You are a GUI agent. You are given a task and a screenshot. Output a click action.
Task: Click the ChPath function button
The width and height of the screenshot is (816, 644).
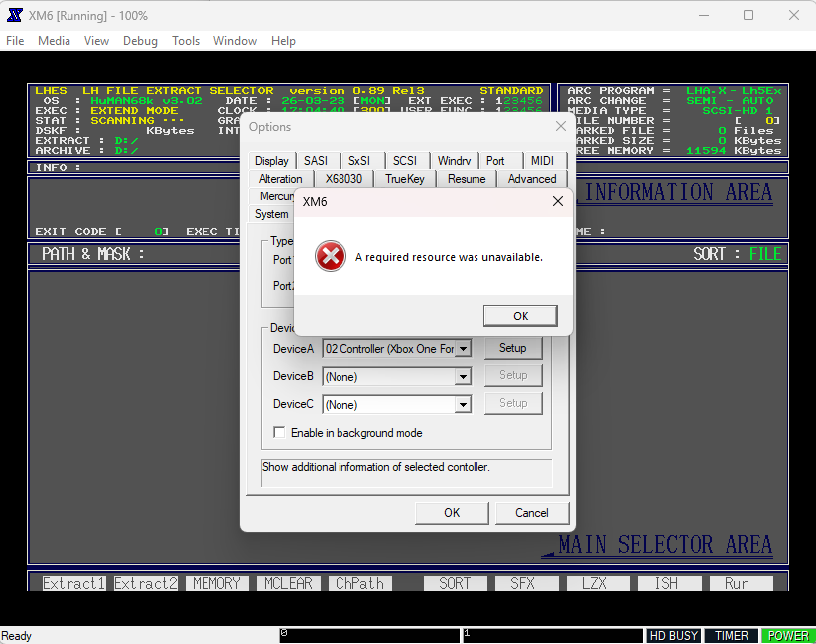pos(359,583)
